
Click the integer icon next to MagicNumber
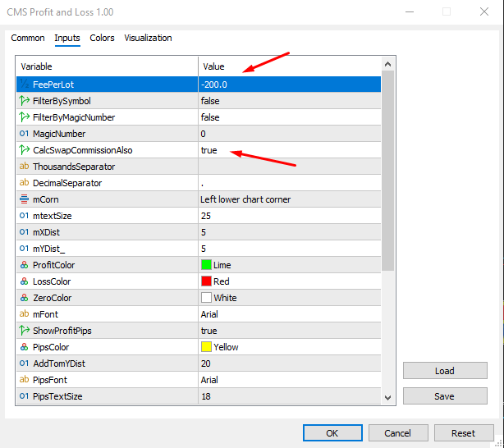pyautogui.click(x=24, y=134)
